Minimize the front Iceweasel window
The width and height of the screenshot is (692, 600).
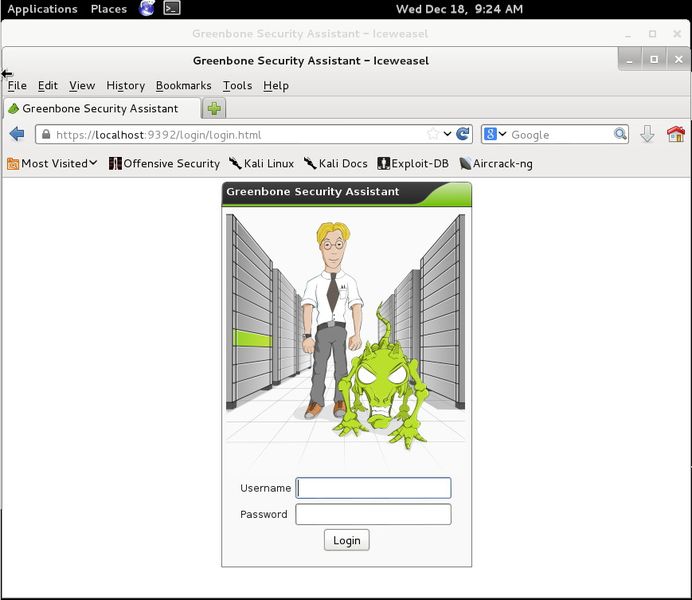tap(630, 59)
